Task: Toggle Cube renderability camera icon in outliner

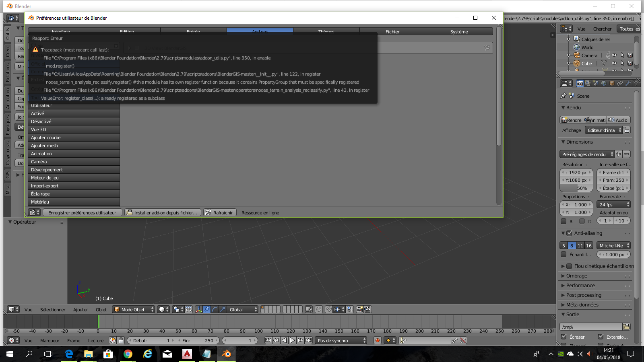Action: (x=630, y=63)
